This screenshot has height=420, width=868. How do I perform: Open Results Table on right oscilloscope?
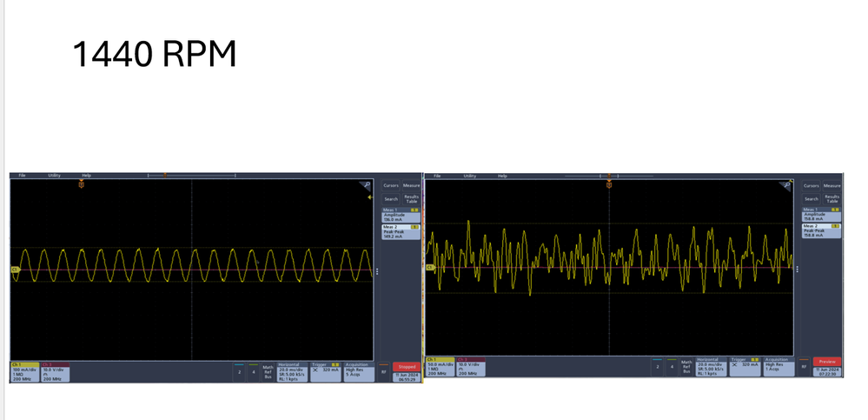(832, 199)
